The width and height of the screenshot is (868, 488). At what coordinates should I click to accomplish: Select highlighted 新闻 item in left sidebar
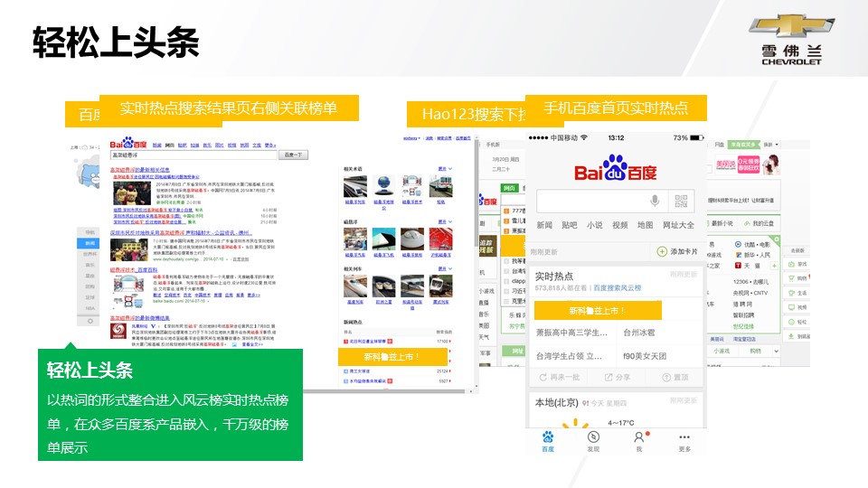click(x=90, y=243)
